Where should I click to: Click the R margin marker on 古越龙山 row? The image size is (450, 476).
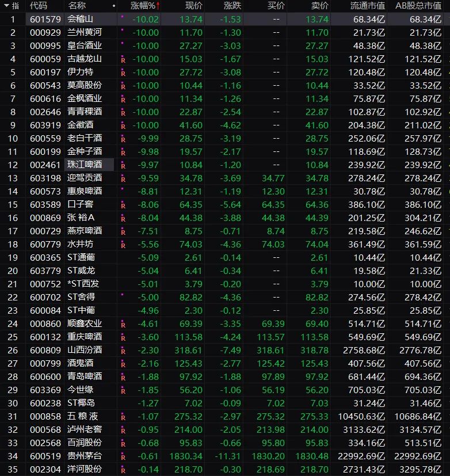tap(123, 60)
